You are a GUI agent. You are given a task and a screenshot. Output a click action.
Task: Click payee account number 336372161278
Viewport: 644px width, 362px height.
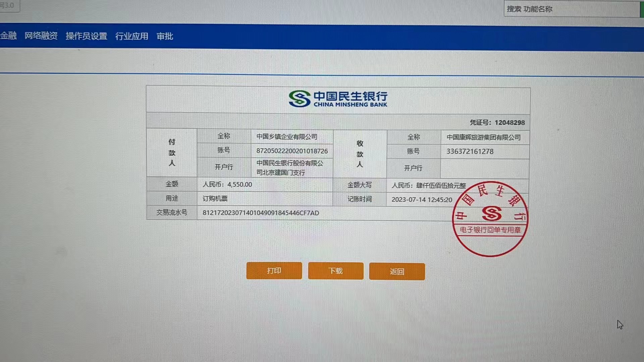470,152
